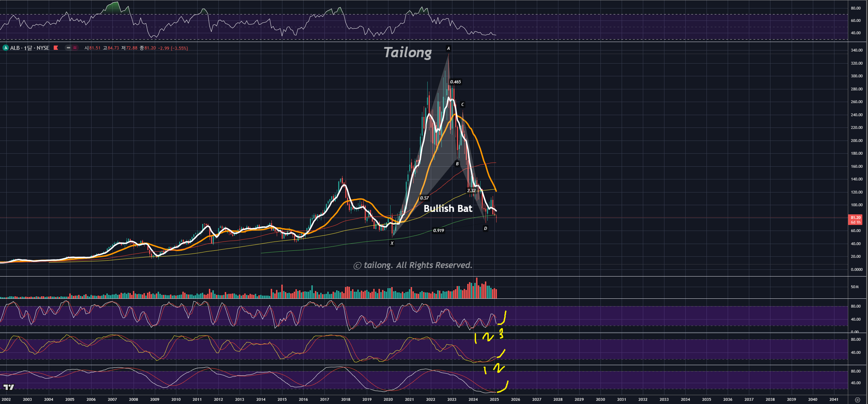This screenshot has width=868, height=404.
Task: Click the red flag icon next to NYSE
Action: click(56, 48)
